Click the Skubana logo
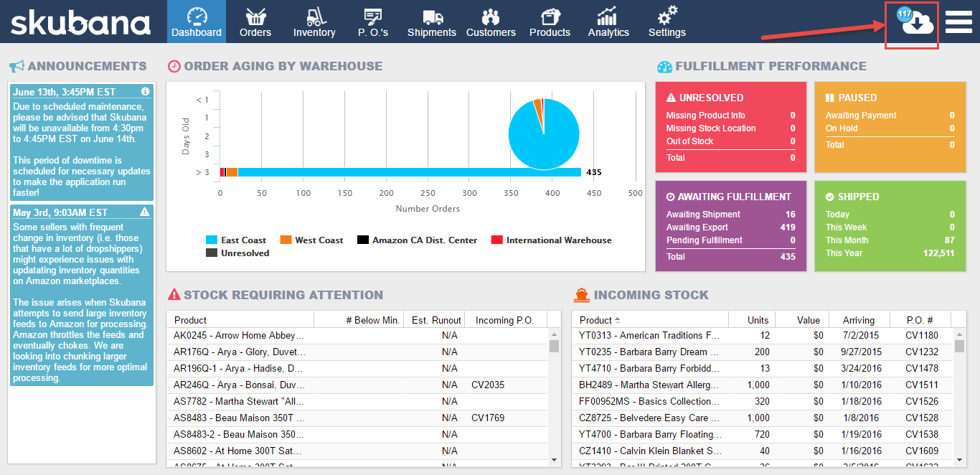980x475 pixels. pyautogui.click(x=80, y=23)
